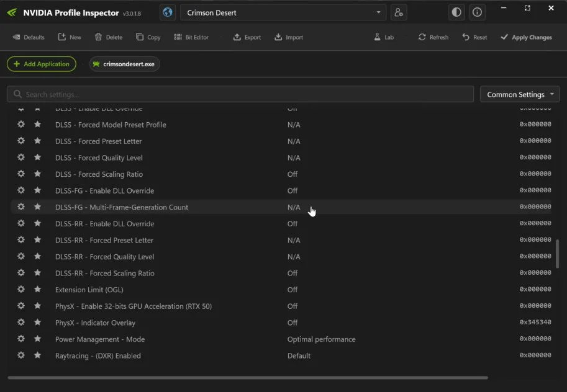Click the horizontal scrollbar at the bottom
567x392 pixels.
(248, 377)
